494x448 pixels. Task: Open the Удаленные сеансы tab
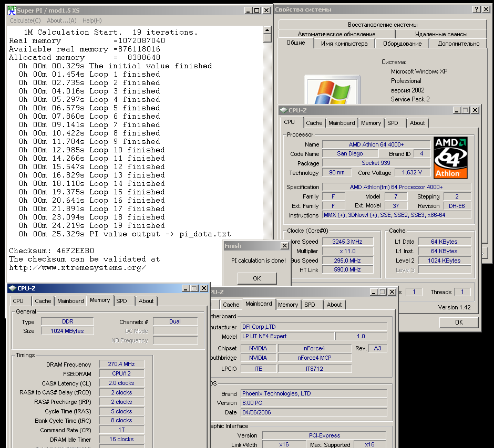click(441, 34)
